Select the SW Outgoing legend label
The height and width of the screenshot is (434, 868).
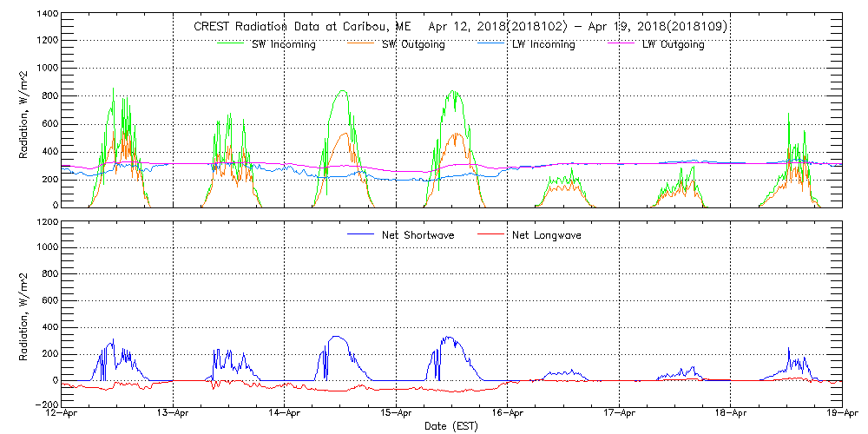(414, 44)
